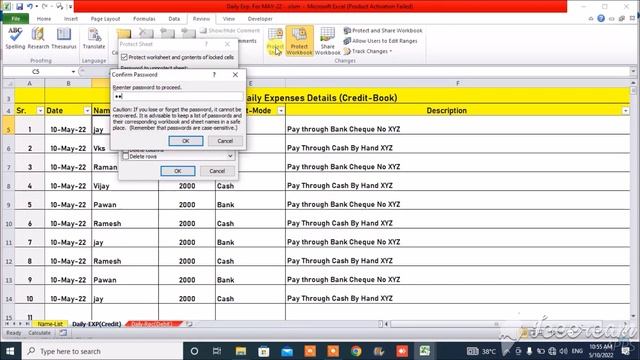Viewport: 640px width, 360px height.
Task: Click OK in Protect Sheet dialog
Action: (x=178, y=171)
